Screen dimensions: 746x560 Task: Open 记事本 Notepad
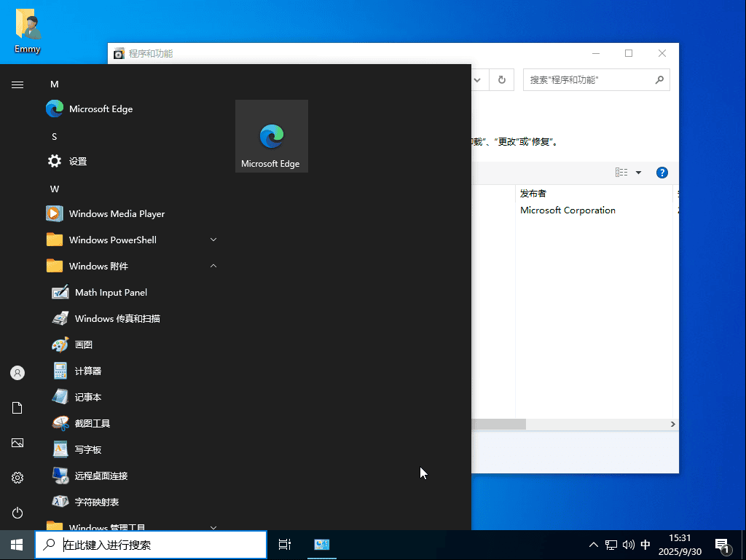point(87,398)
